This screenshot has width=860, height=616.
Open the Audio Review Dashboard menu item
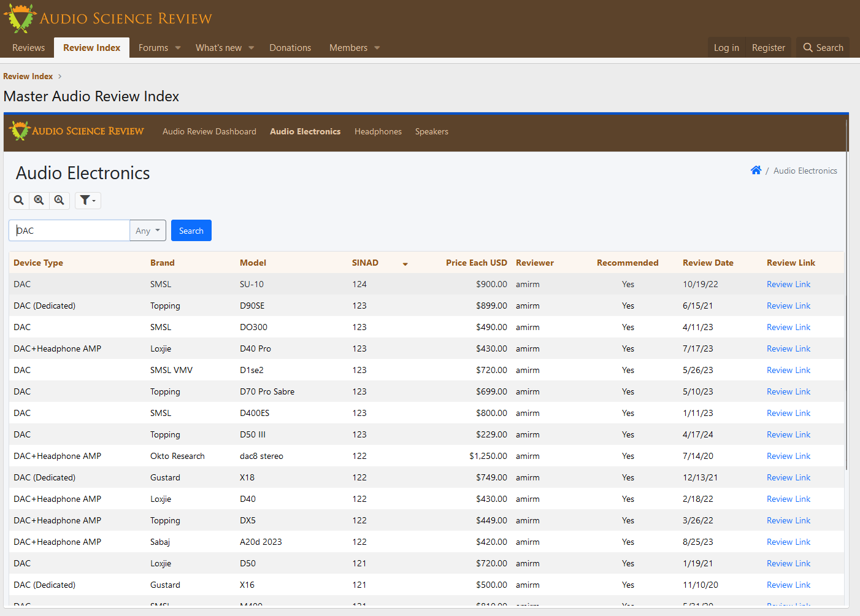pos(209,131)
